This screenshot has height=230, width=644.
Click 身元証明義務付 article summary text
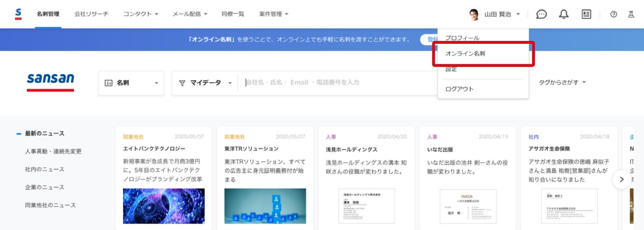click(x=265, y=170)
